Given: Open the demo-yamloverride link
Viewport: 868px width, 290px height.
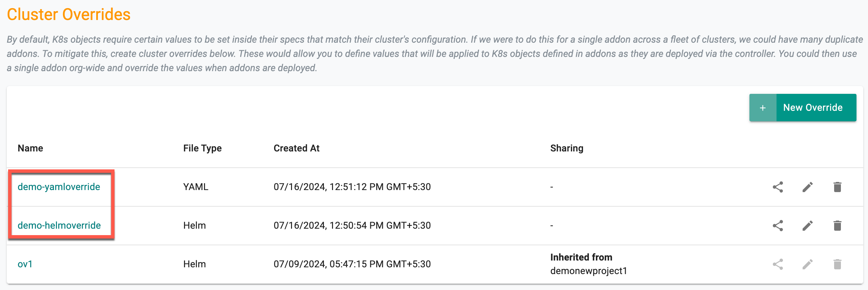Looking at the screenshot, I should (x=59, y=187).
